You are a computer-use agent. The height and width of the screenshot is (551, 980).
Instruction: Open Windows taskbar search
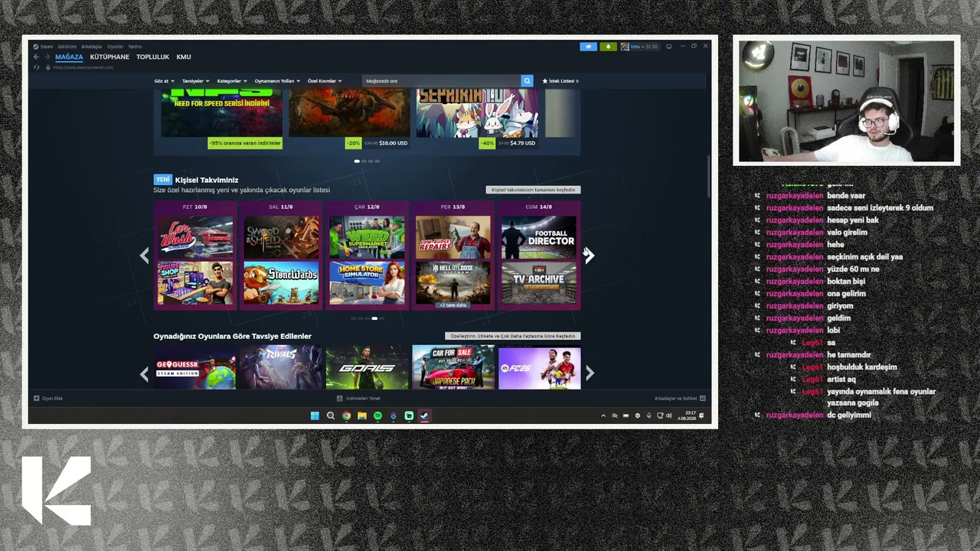tap(331, 416)
